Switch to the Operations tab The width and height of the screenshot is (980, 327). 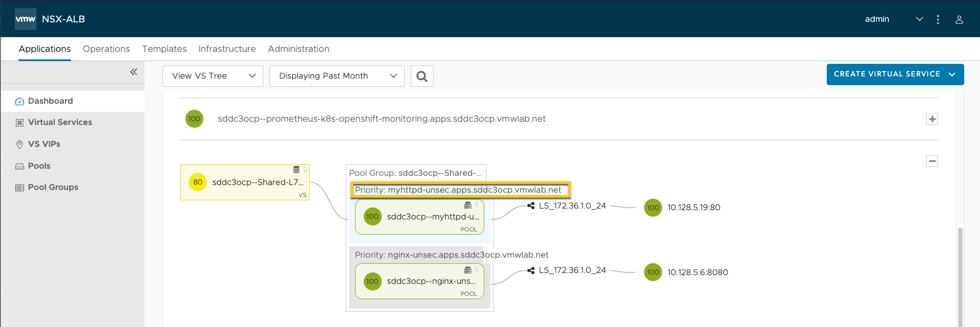coord(106,49)
